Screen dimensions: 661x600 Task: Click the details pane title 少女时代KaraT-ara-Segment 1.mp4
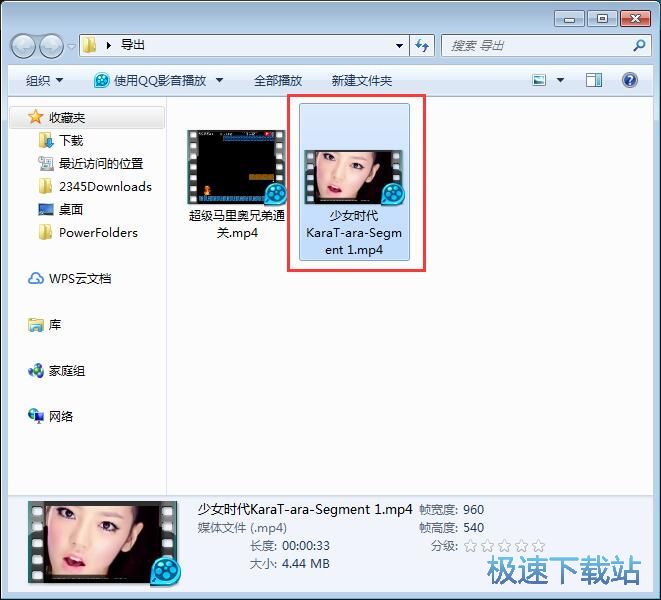click(305, 509)
